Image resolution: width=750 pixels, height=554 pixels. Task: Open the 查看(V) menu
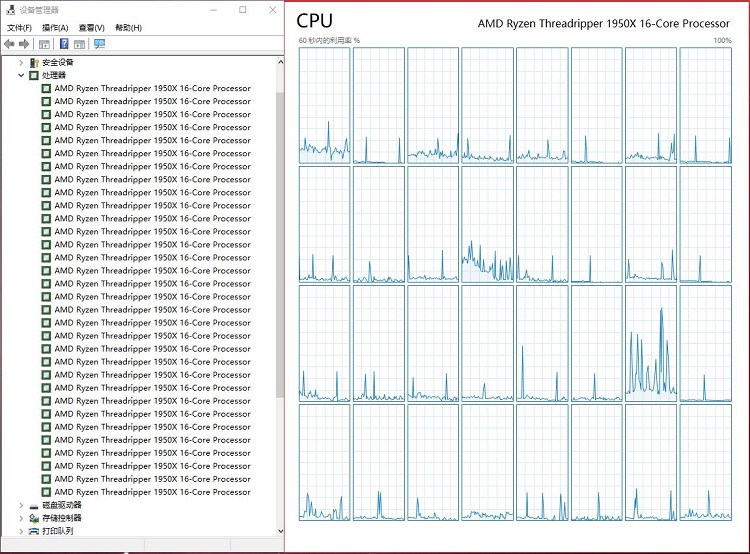pyautogui.click(x=91, y=28)
